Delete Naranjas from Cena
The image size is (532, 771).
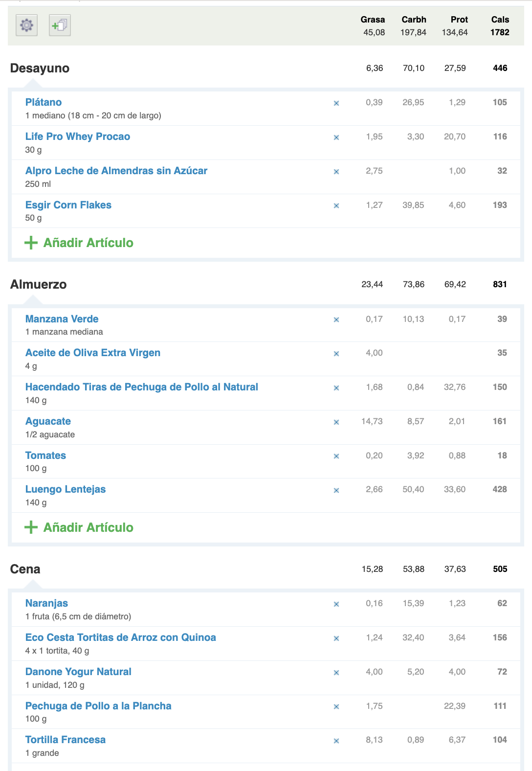[336, 604]
